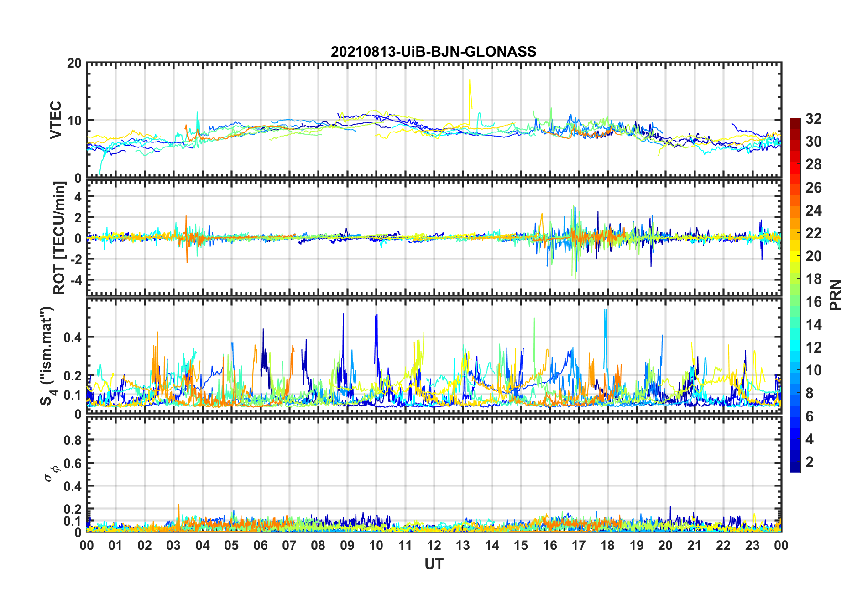Click colorbar tick value 14
Screen dimensions: 868x590
pyautogui.click(x=813, y=324)
